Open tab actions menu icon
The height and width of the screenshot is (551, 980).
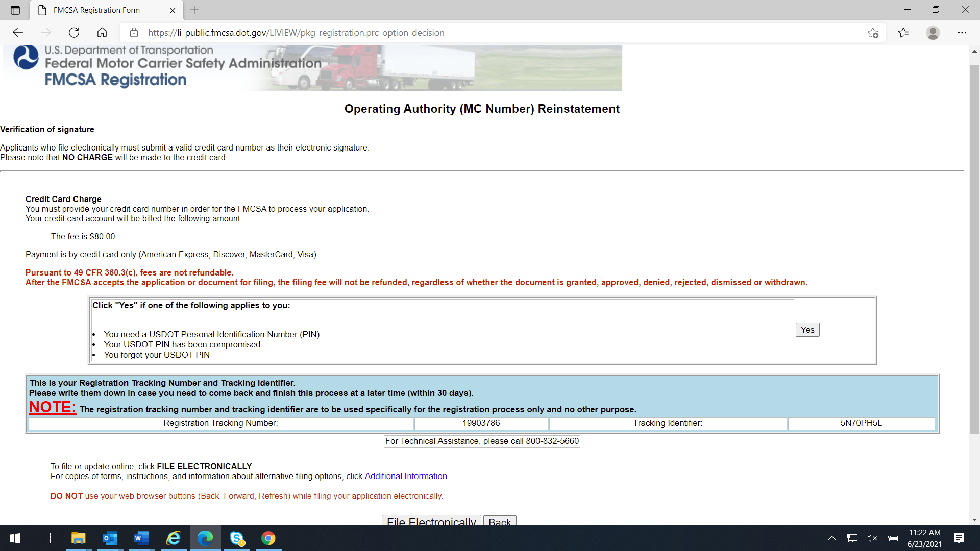coord(15,10)
